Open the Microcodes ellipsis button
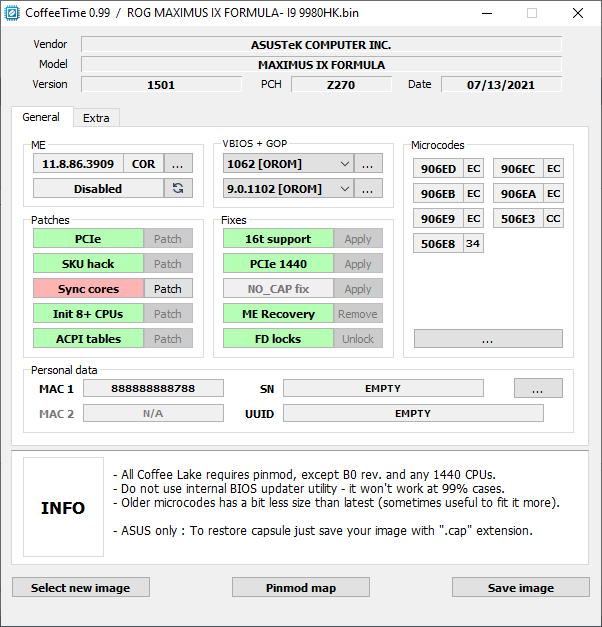Viewport: 602px width, 627px height. pos(488,339)
